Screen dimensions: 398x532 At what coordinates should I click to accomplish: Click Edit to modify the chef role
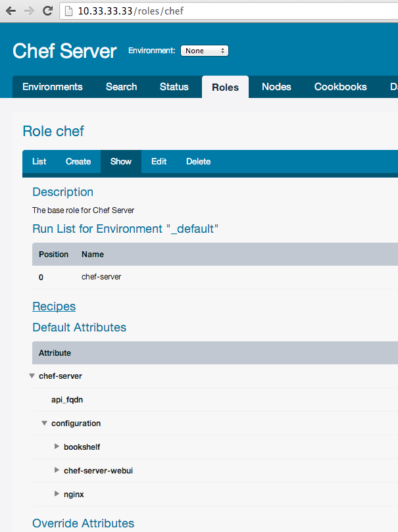tap(159, 162)
